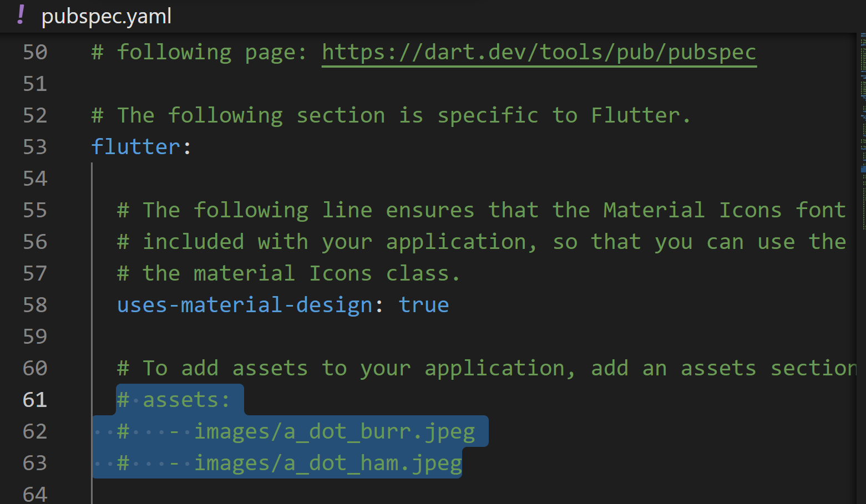This screenshot has width=866, height=504.
Task: Click 'images/a_dot_burr.jpeg' text
Action: point(335,431)
